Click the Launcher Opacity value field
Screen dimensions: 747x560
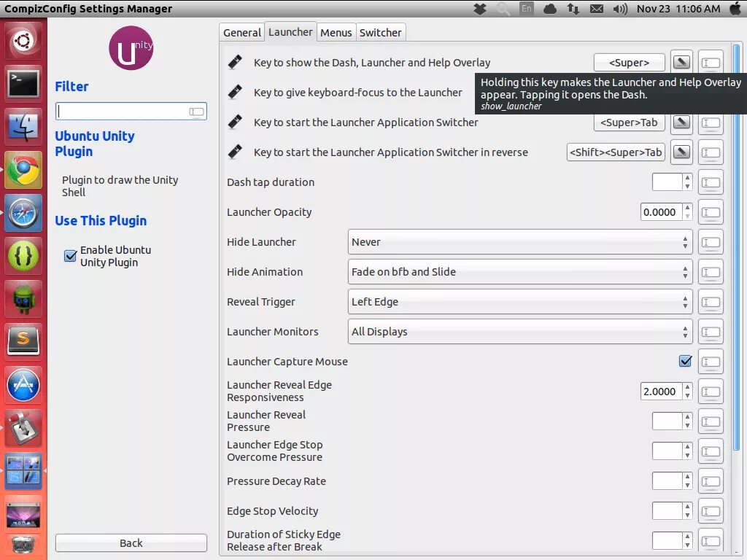(661, 212)
